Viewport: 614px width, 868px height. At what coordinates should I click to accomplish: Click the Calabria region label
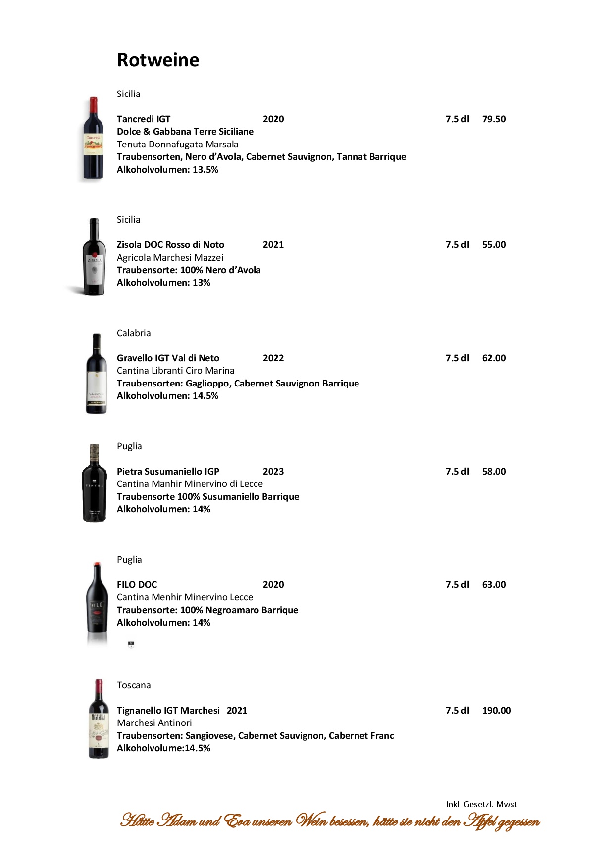pos(134,333)
